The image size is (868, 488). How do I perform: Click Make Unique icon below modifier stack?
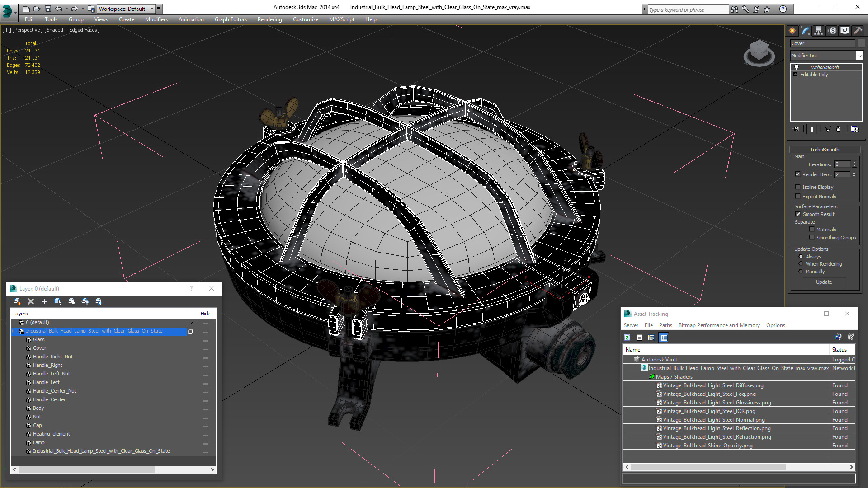pyautogui.click(x=828, y=129)
